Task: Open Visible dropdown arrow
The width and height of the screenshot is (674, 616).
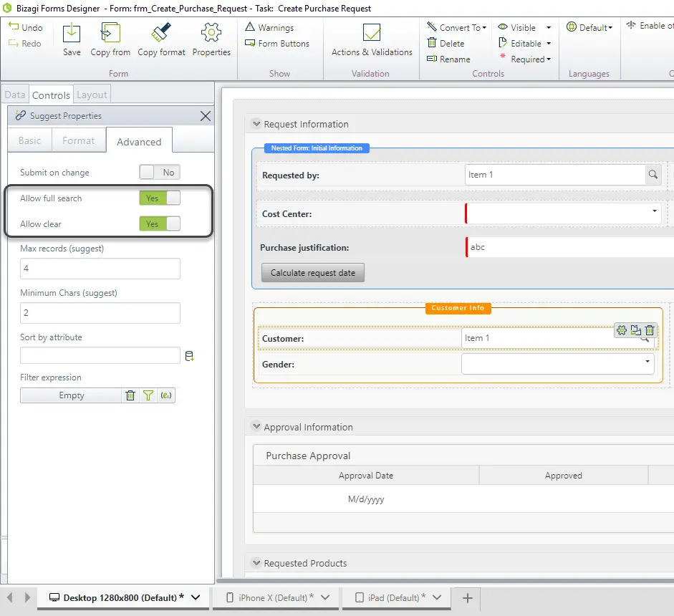Action: (x=549, y=27)
